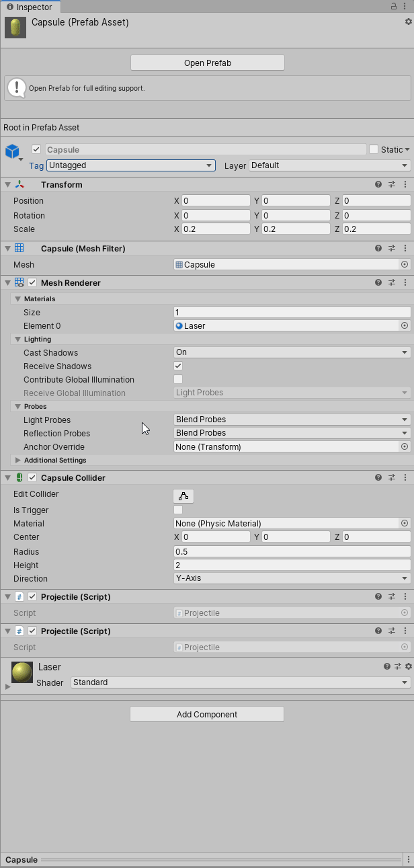Expand Additional Settings section

pos(17,460)
